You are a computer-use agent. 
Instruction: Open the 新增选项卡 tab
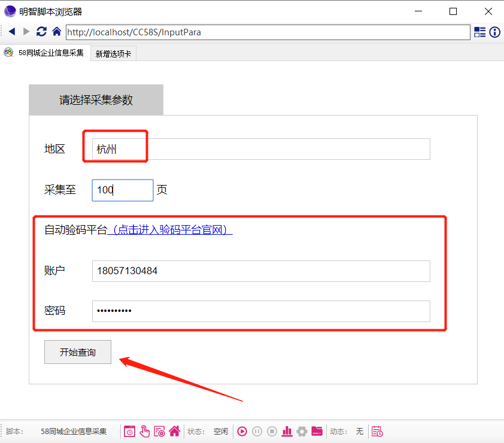pos(114,53)
